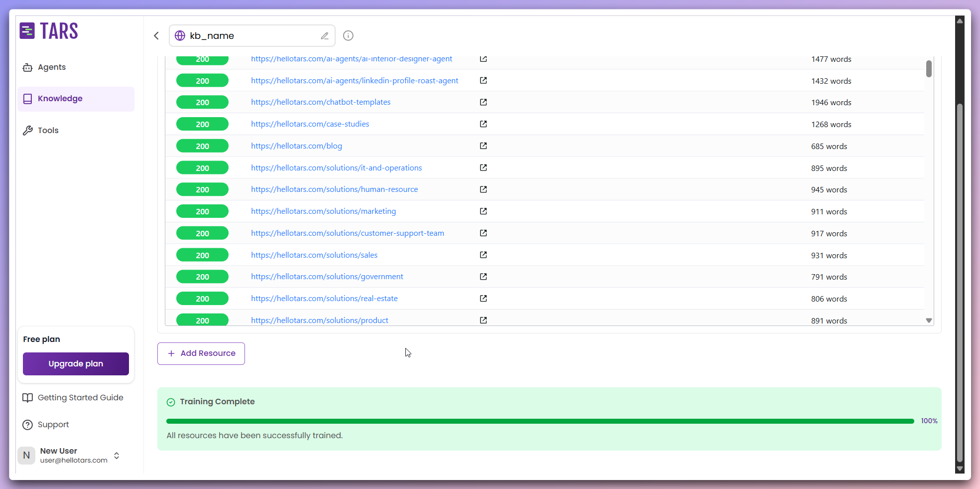Click the '100%' progress label
Viewport: 980px width, 489px height.
[929, 421]
